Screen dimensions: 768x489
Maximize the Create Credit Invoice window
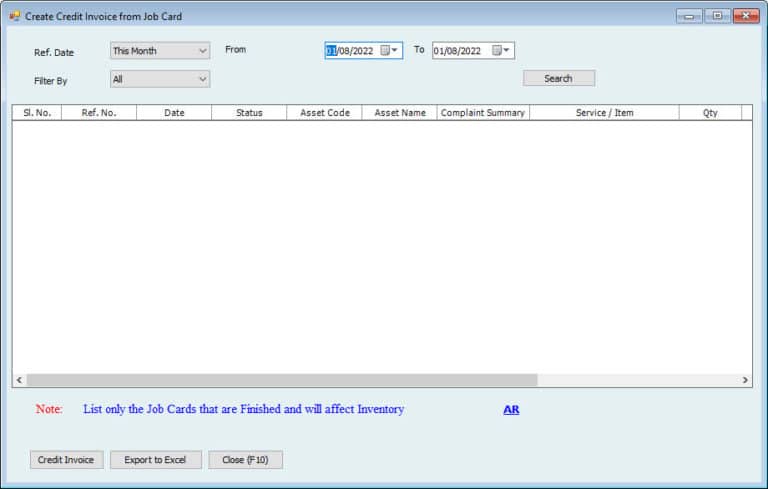717,16
